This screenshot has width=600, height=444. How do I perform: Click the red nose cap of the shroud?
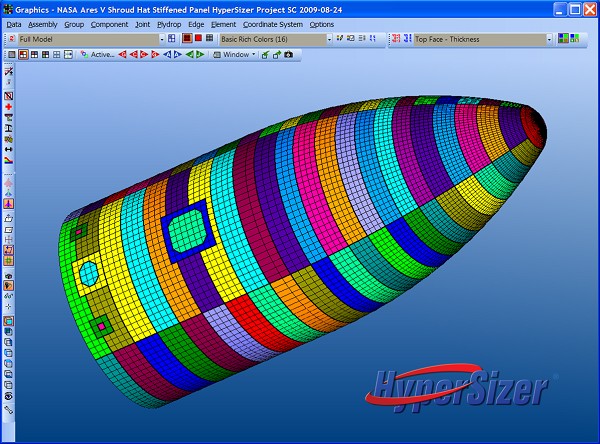(x=535, y=128)
